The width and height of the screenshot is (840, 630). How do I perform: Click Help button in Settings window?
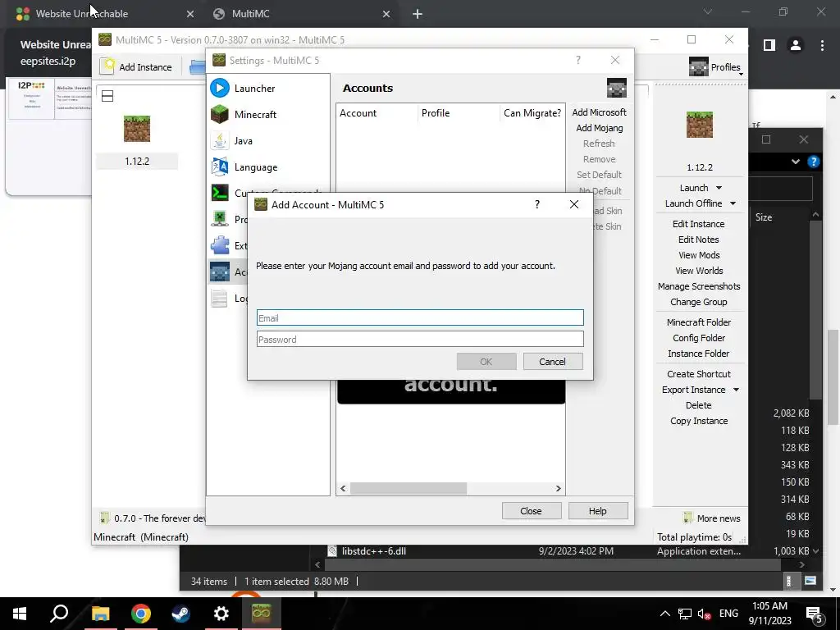click(x=598, y=511)
